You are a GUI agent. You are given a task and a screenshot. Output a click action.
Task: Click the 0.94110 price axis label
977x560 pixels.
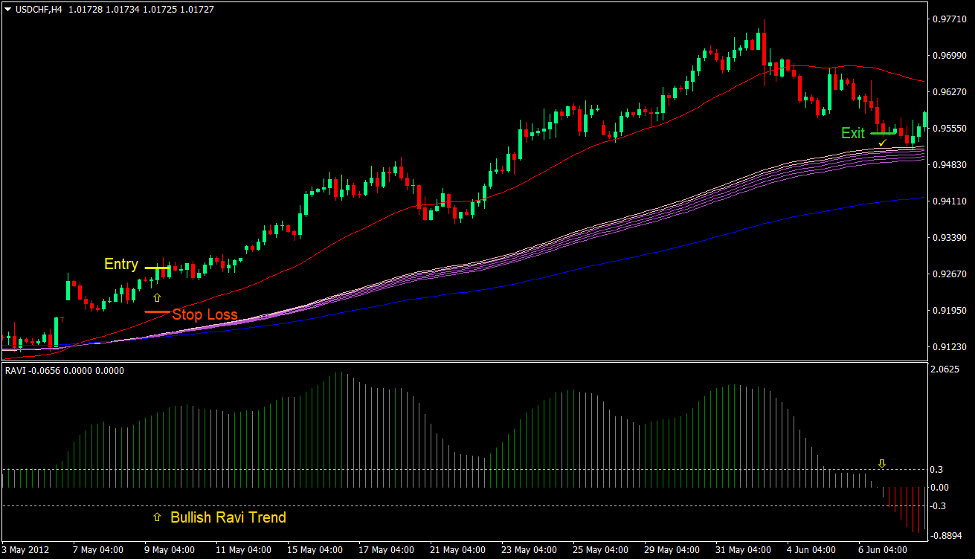click(949, 201)
